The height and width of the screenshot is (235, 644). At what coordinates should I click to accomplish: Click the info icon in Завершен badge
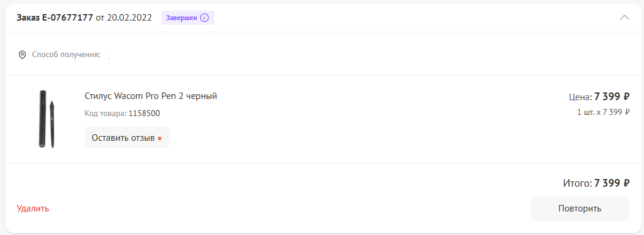(x=204, y=18)
